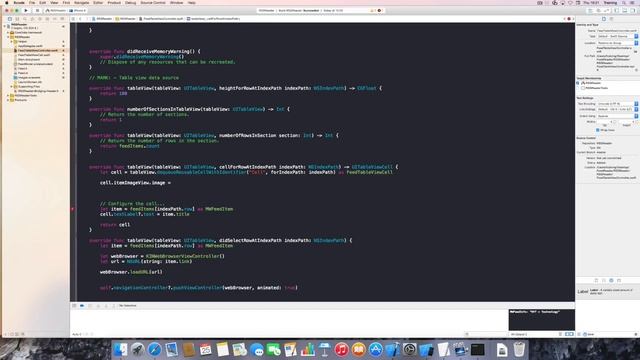Show only the console pane in the debug area
Viewport: 640px width, 360px height.
[x=571, y=334]
